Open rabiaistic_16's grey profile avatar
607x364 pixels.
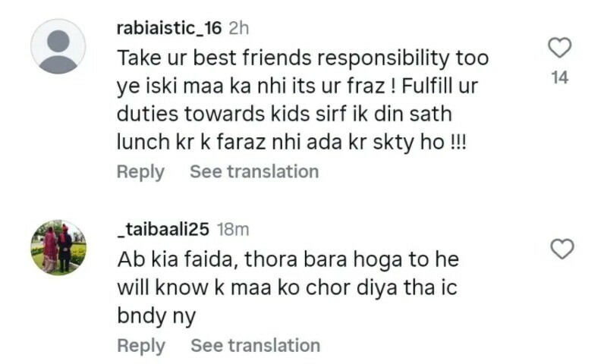point(58,47)
